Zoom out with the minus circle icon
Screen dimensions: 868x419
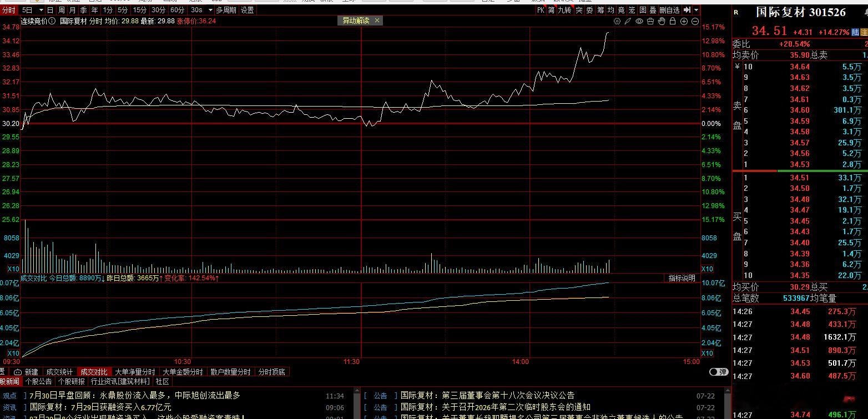click(695, 21)
